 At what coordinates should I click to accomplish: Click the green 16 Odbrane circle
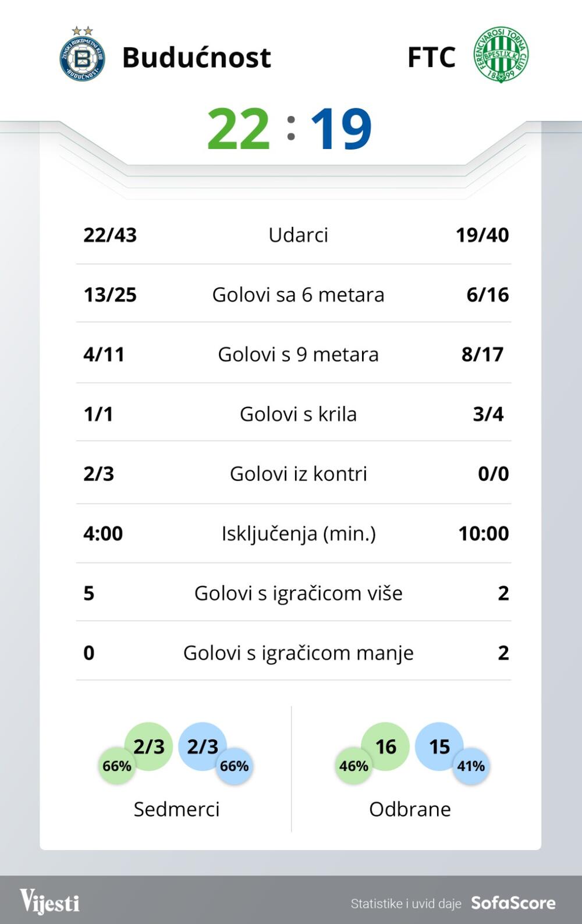click(x=385, y=746)
